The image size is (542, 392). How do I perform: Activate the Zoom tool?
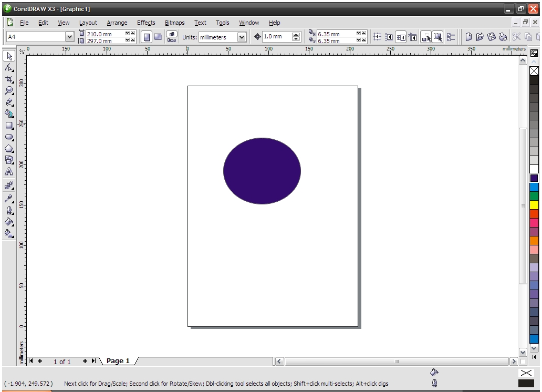pos(8,90)
